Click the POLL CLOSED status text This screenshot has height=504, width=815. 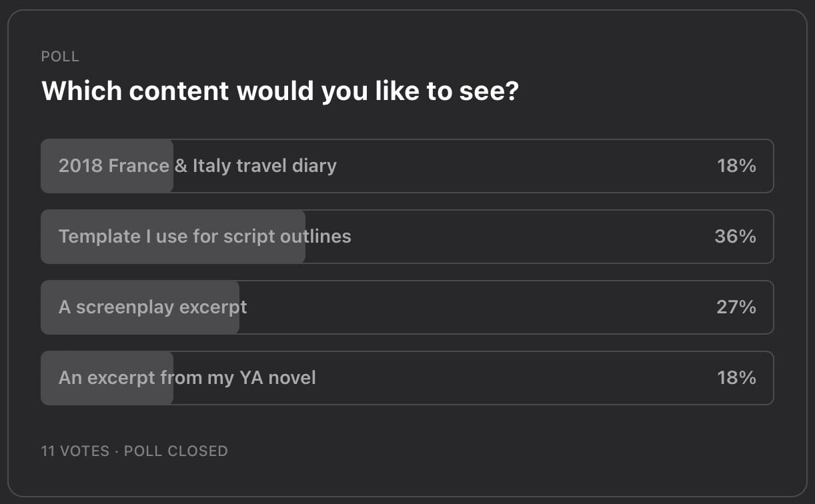tap(176, 451)
